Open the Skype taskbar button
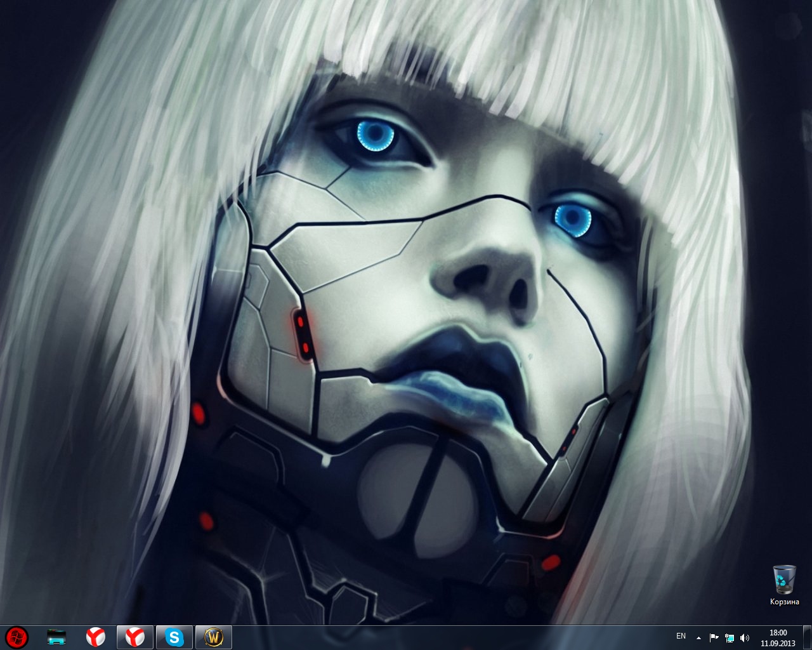 click(x=174, y=637)
